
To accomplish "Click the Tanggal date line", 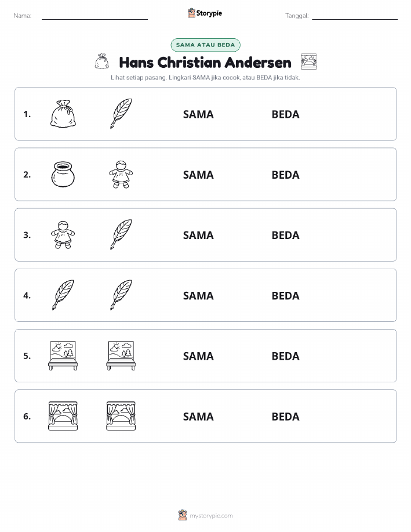I will point(355,16).
